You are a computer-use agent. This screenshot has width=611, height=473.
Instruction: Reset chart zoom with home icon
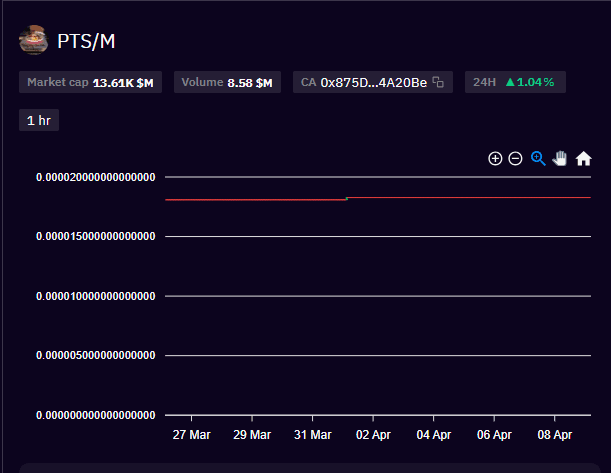(584, 158)
